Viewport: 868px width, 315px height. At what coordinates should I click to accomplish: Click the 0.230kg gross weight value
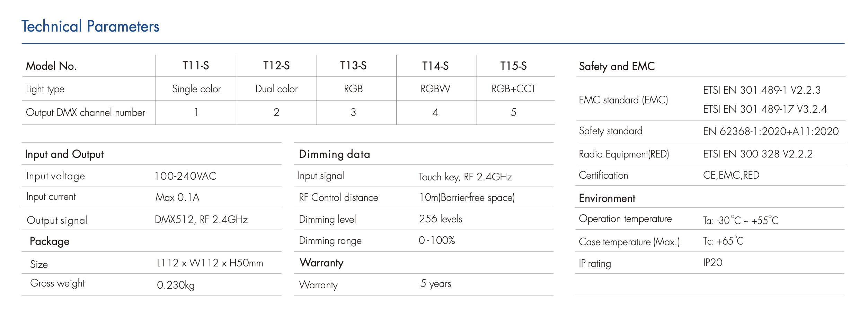click(176, 285)
